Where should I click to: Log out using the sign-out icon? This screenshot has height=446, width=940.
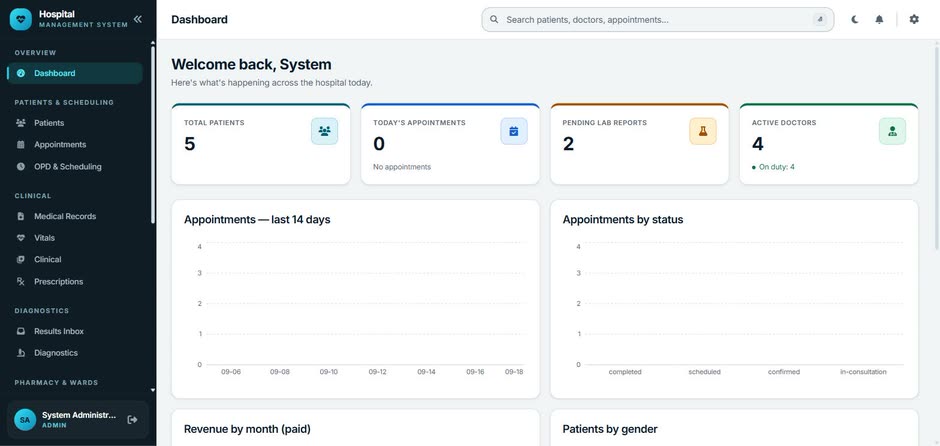(x=132, y=420)
